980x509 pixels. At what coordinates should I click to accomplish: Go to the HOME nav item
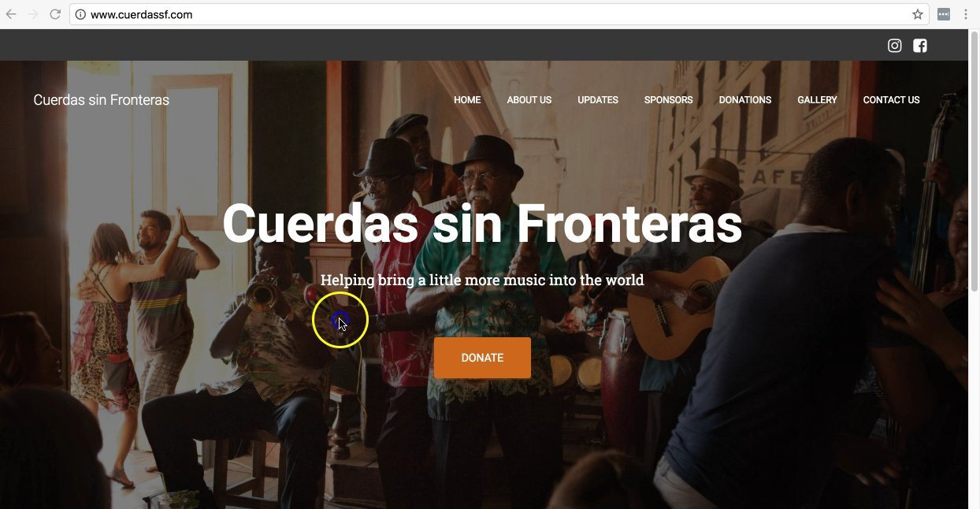[467, 100]
